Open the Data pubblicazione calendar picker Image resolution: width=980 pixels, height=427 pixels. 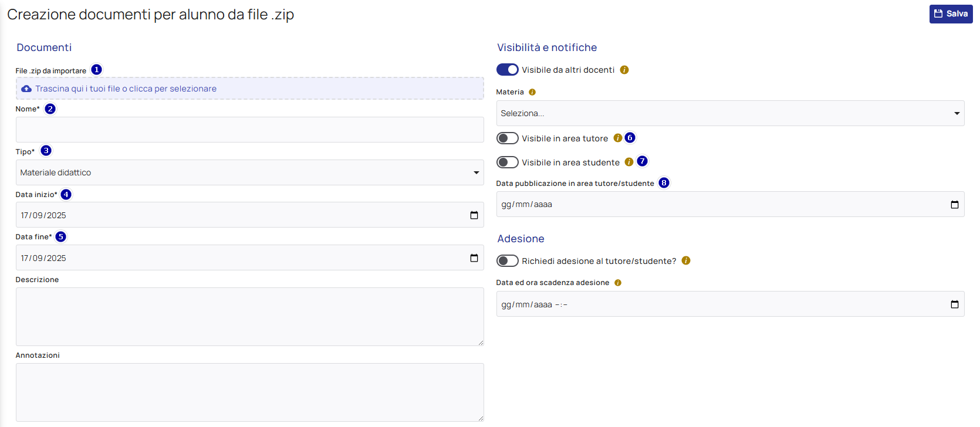(x=955, y=204)
